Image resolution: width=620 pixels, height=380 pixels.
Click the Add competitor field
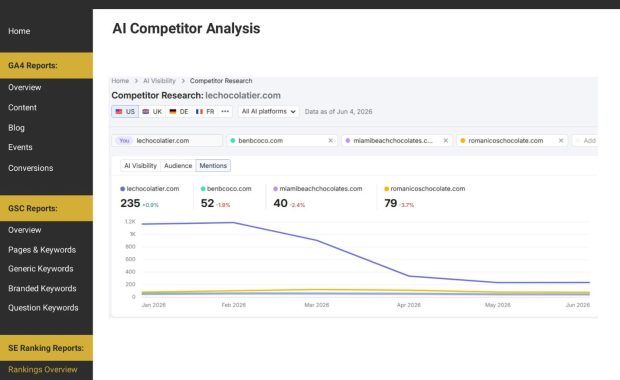tap(585, 140)
